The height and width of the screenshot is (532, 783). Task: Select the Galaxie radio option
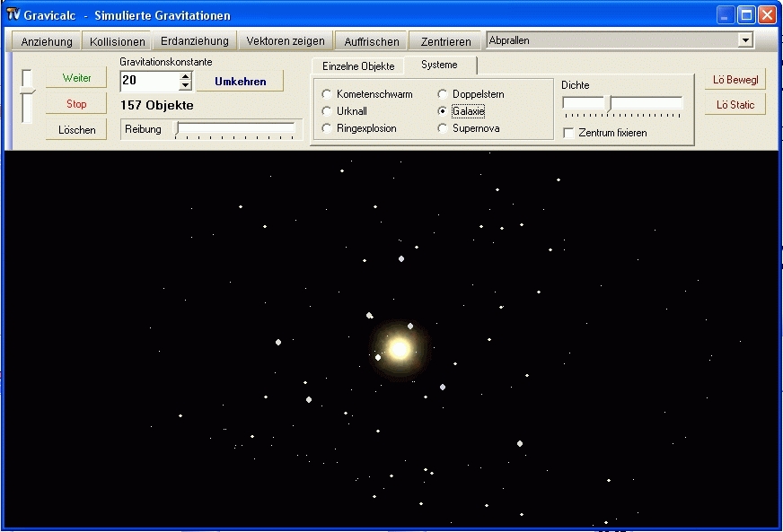[443, 111]
